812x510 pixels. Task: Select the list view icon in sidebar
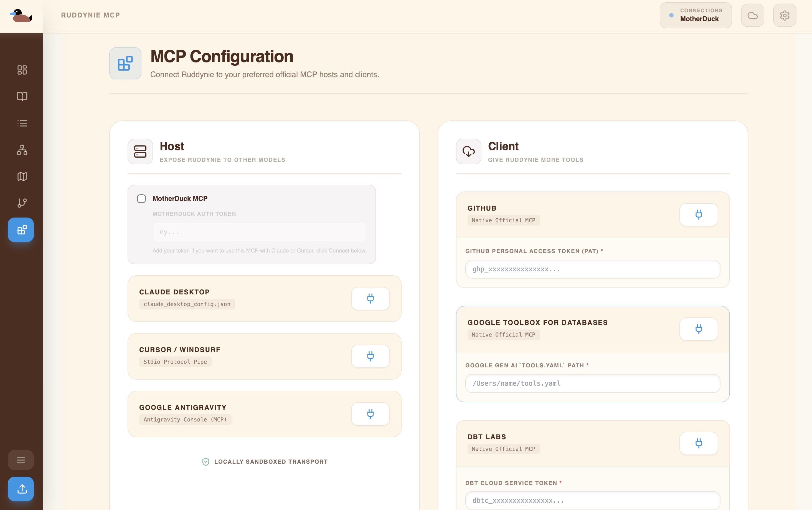coord(21,123)
